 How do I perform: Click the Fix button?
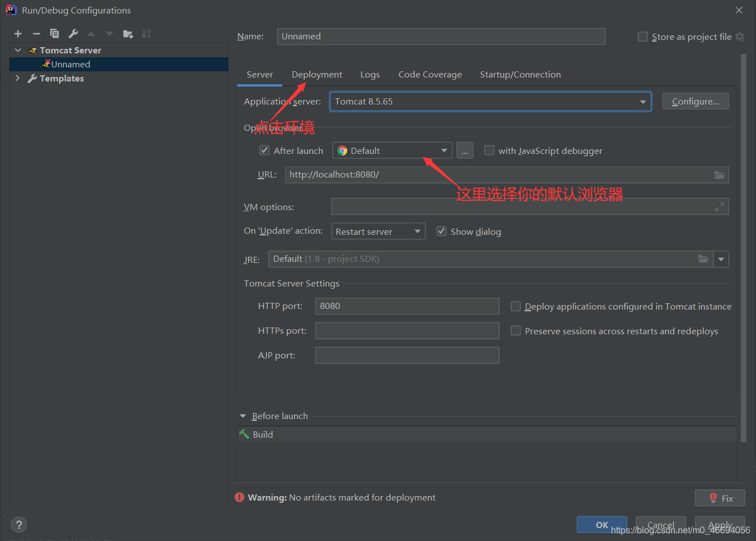[720, 498]
